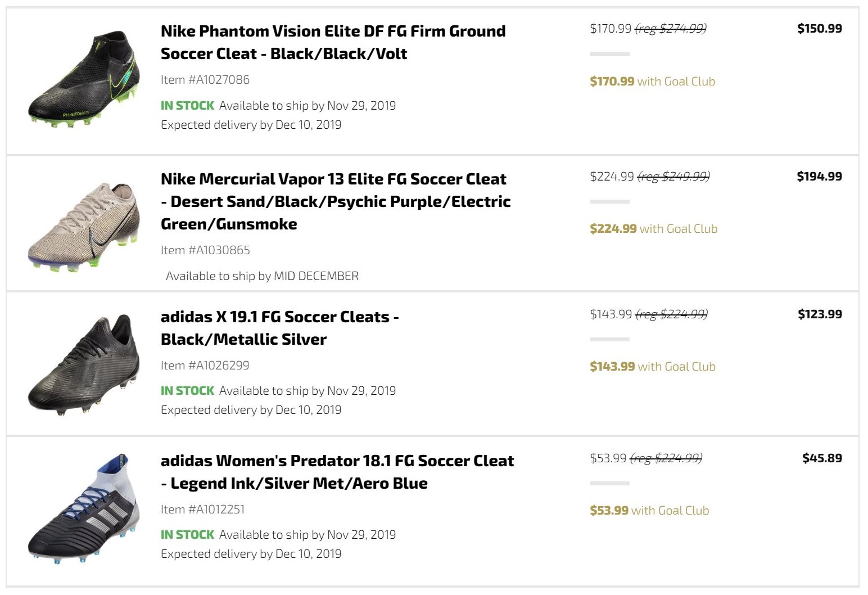This screenshot has width=868, height=595.
Task: Click the $45.89 total price
Action: point(822,458)
